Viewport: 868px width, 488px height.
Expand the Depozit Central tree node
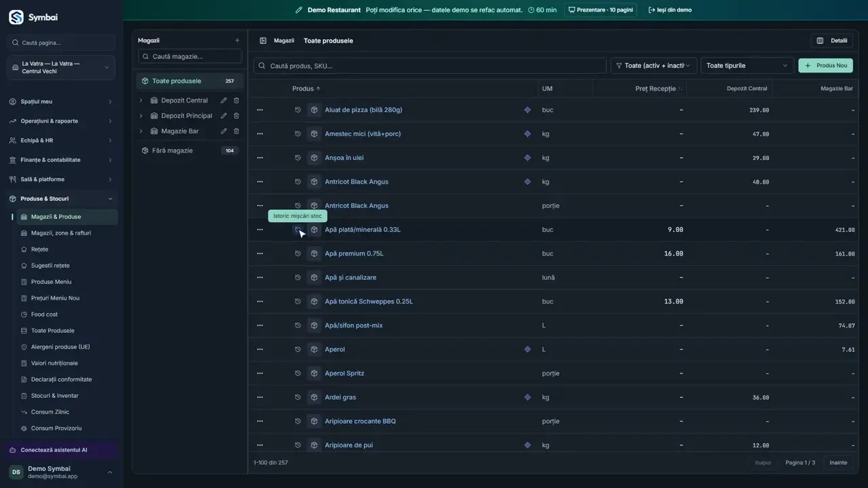tap(141, 100)
